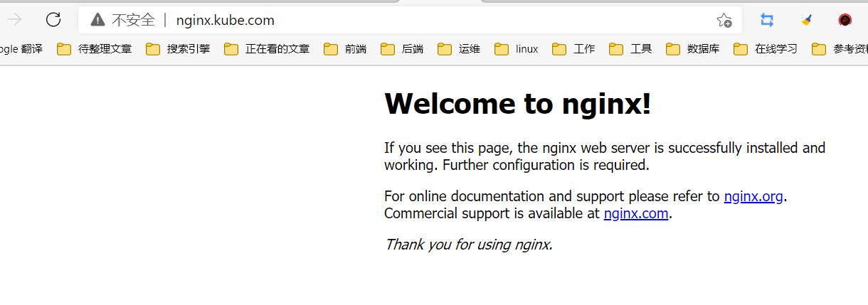The image size is (868, 305).
Task: Open the 数据库 bookmark folder
Action: [x=693, y=49]
